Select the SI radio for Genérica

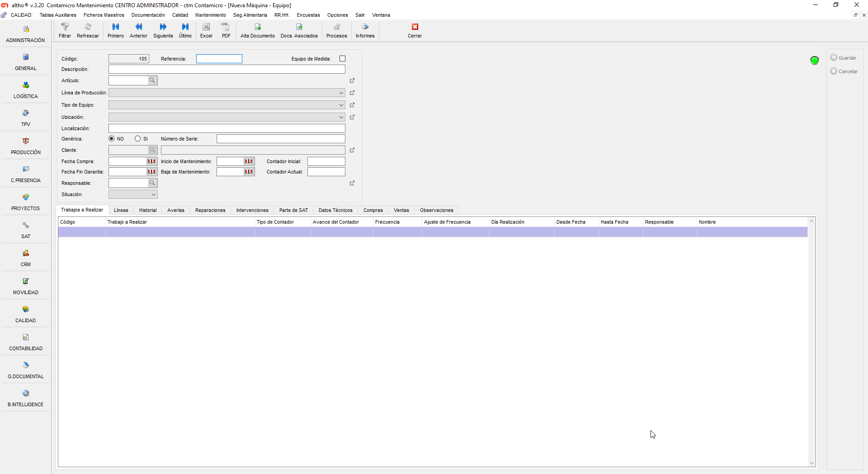pos(138,139)
